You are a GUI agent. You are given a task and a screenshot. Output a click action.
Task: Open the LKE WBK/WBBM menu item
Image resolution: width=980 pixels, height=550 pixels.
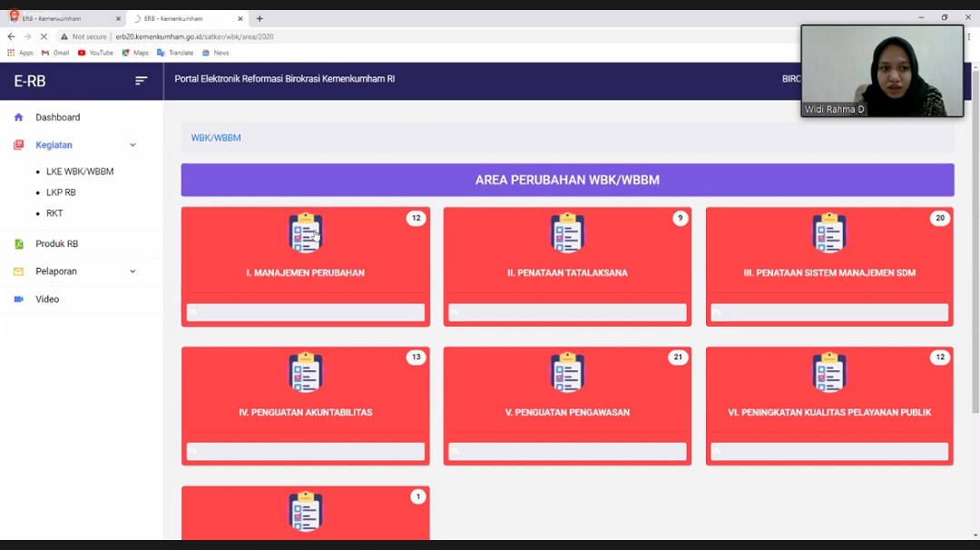tap(80, 172)
